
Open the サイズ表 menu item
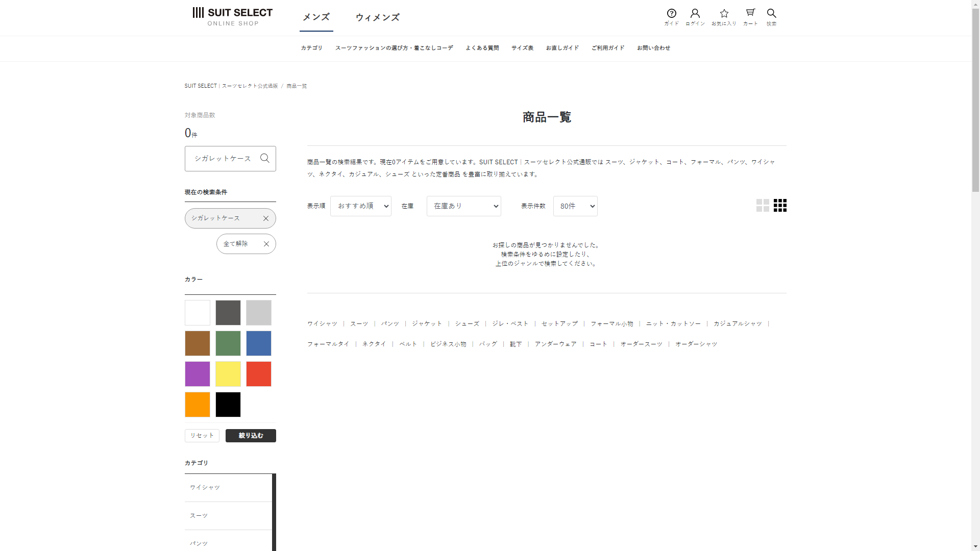tap(522, 48)
